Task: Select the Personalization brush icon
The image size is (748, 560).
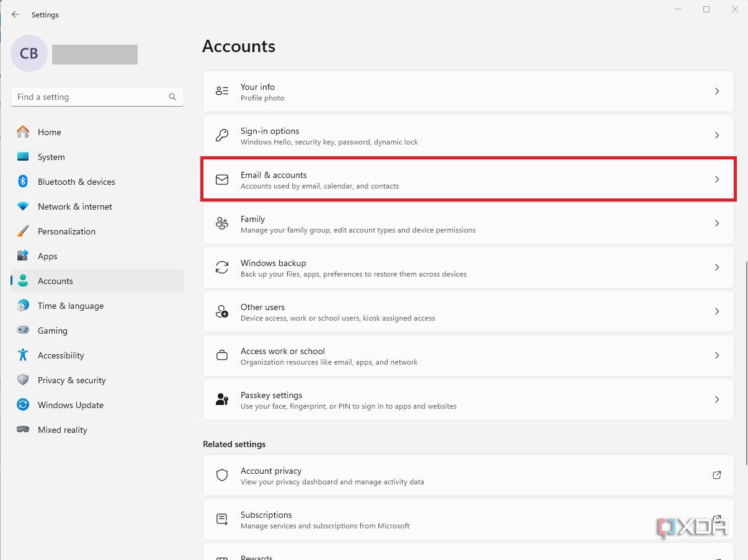Action: (23, 231)
